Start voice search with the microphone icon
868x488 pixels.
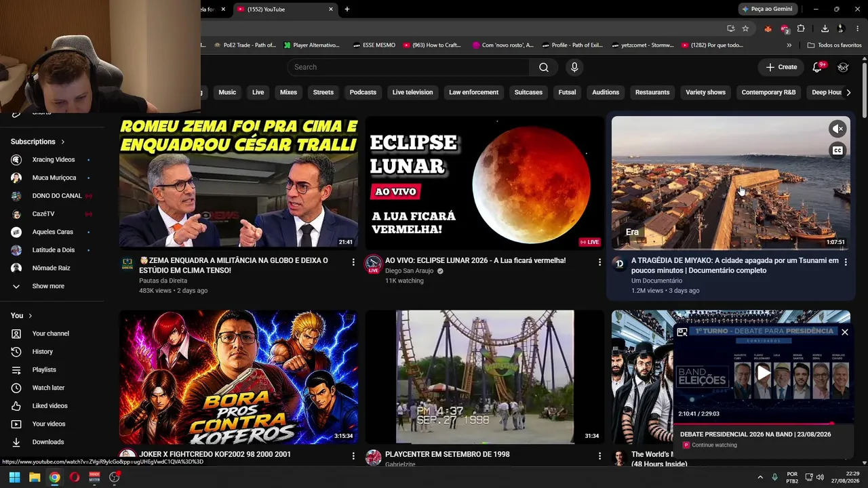point(574,67)
